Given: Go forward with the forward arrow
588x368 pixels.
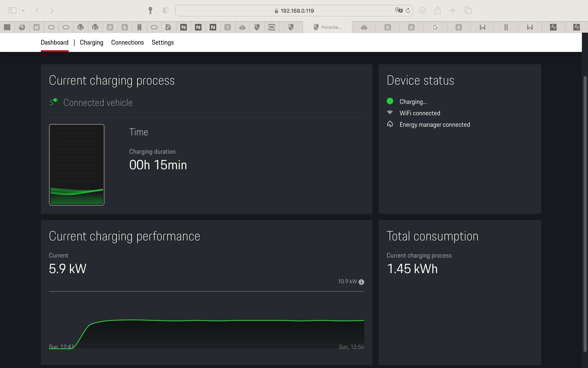Looking at the screenshot, I should click(51, 10).
